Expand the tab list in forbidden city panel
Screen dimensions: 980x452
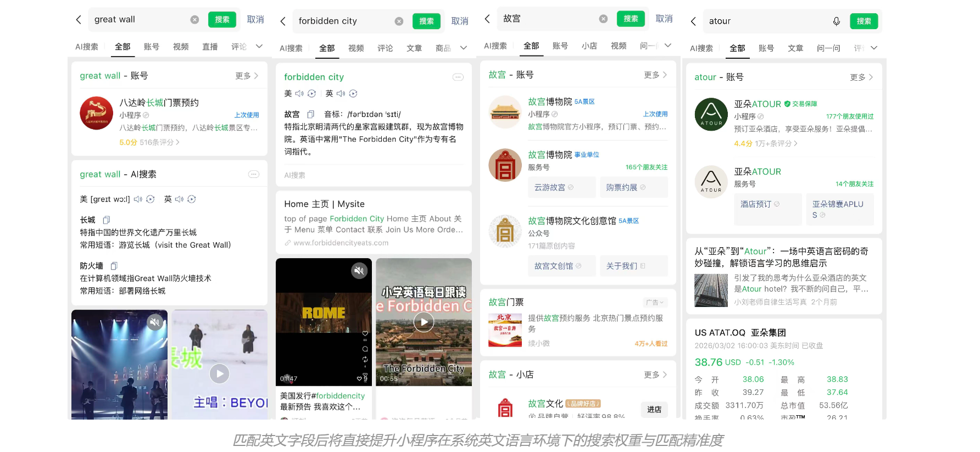(x=464, y=48)
